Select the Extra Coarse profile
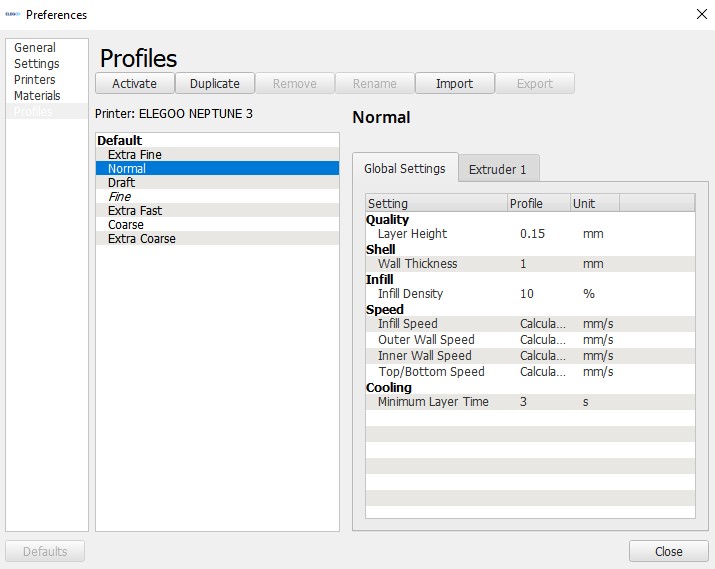Viewport: 715px width, 569px height. click(217, 238)
